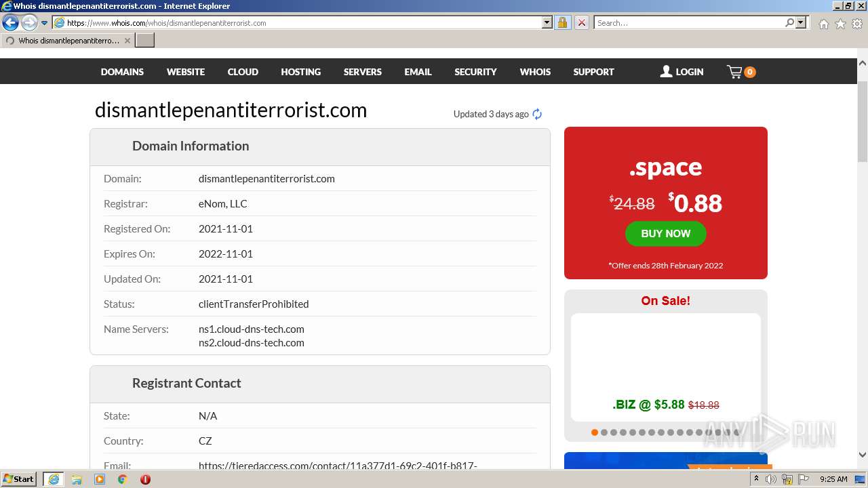Open the WHOIS menu
The height and width of the screenshot is (488, 868).
click(x=535, y=72)
